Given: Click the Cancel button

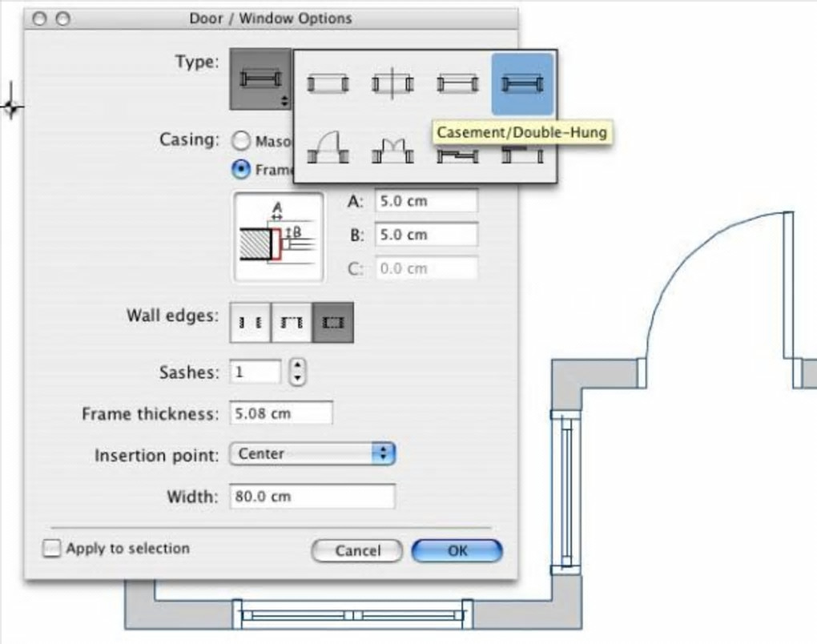Looking at the screenshot, I should point(357,550).
